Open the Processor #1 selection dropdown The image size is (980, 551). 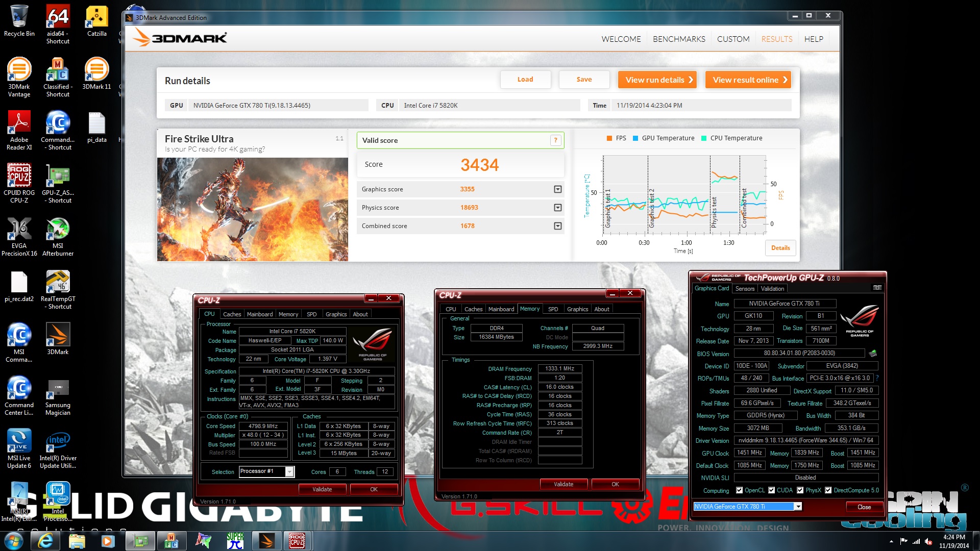pyautogui.click(x=289, y=471)
